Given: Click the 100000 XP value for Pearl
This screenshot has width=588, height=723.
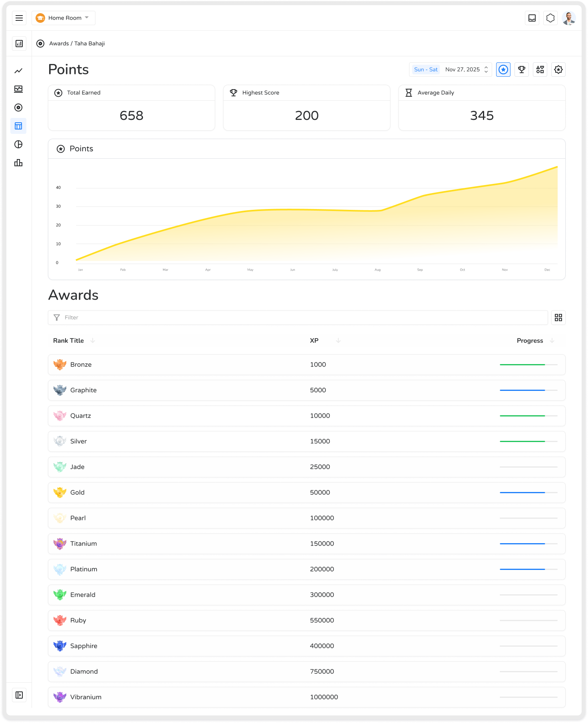Looking at the screenshot, I should [322, 518].
